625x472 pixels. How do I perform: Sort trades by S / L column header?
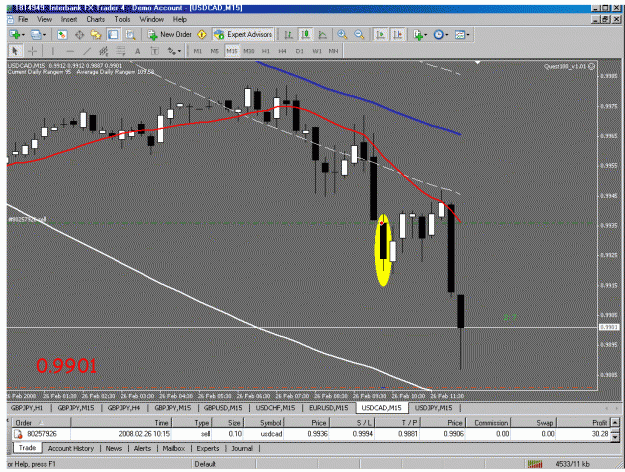tap(352, 423)
